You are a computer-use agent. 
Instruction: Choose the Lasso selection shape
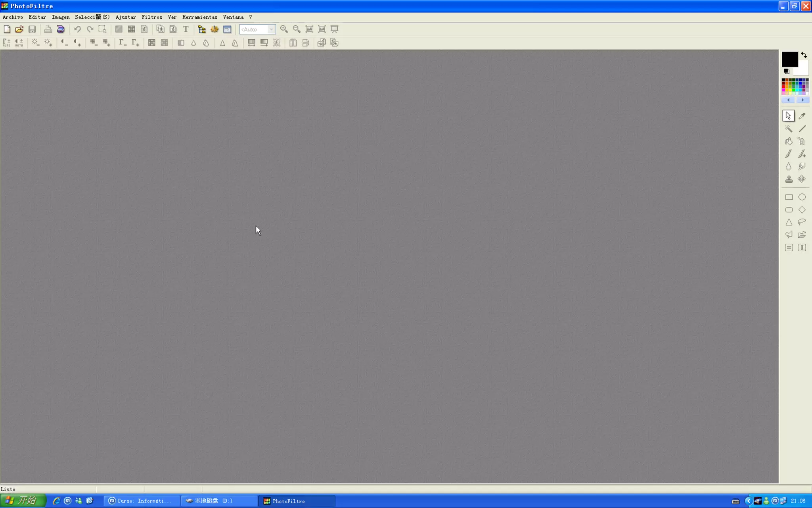pos(802,222)
